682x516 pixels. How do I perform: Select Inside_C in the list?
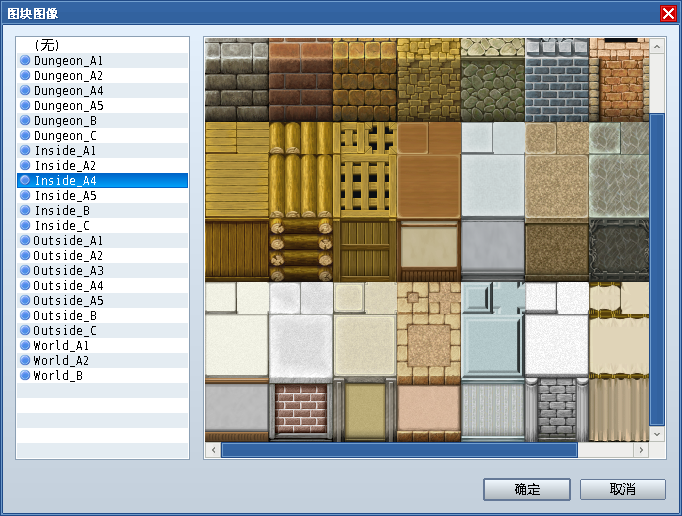click(x=103, y=226)
